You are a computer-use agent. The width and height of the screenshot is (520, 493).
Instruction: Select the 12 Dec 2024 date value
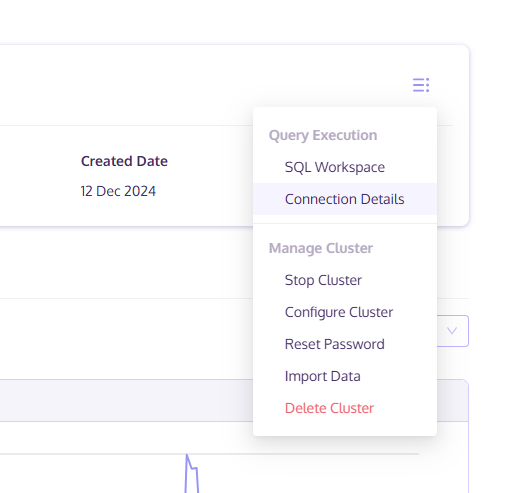coord(118,191)
